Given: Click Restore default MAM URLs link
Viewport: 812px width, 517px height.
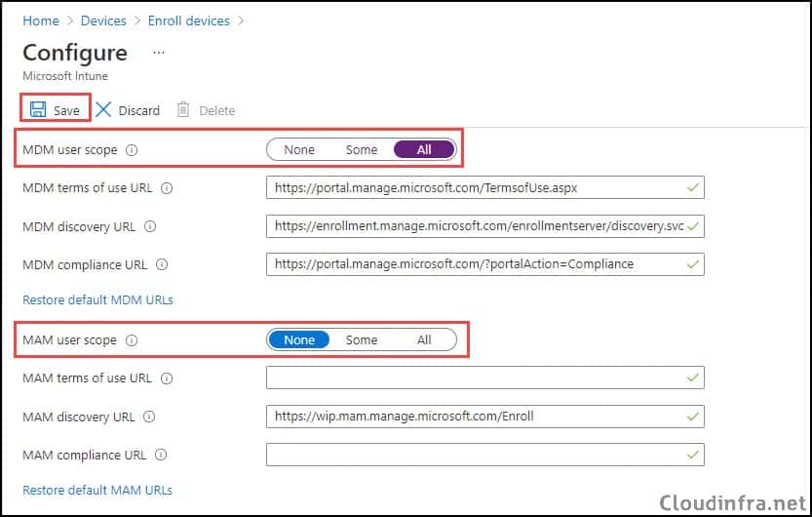Looking at the screenshot, I should (x=97, y=490).
